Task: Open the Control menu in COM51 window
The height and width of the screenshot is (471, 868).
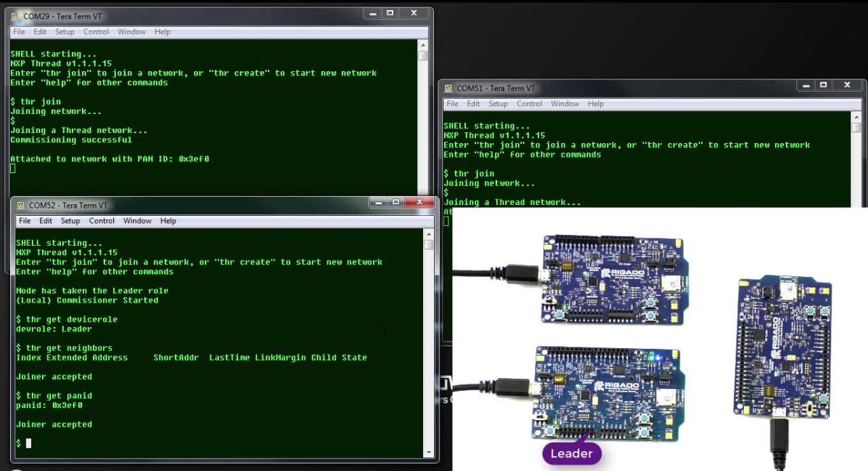Action: (x=529, y=104)
